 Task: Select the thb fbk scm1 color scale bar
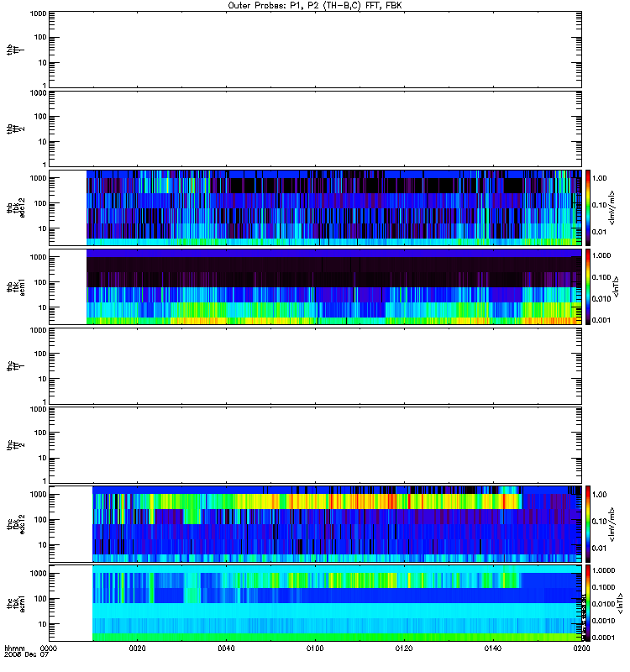coord(588,286)
